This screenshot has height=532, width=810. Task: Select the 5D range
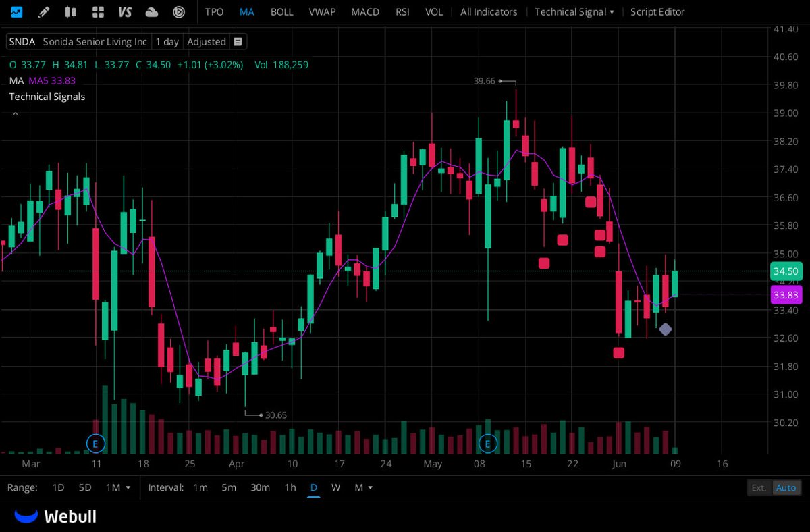[84, 487]
